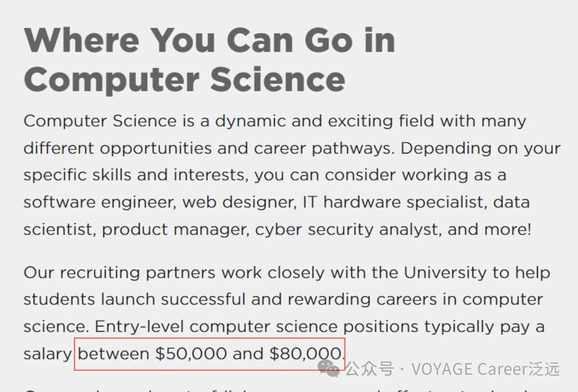This screenshot has width=578, height=392.
Task: Select the '$80,000' salary figure
Action: (305, 354)
